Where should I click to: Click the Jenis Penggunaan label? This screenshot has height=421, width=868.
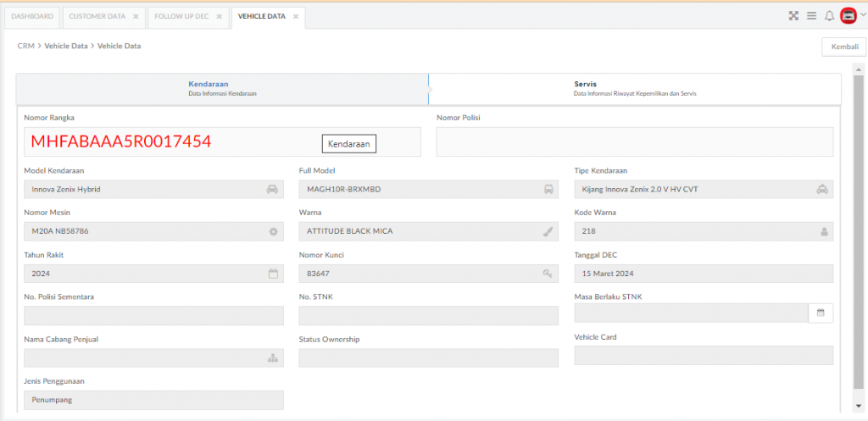[53, 381]
